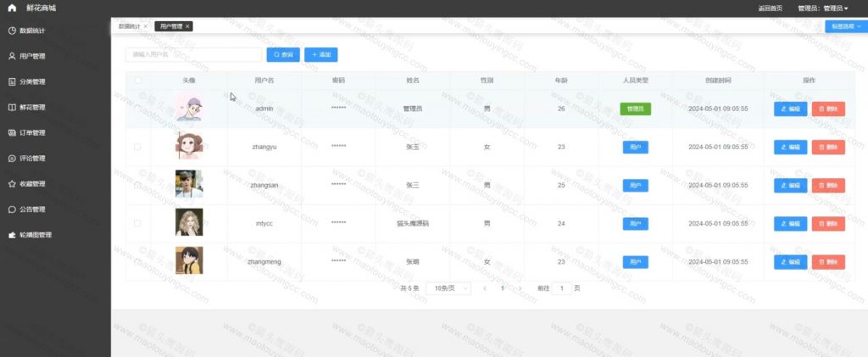
Task: Click the 评论管理 sidebar icon
Action: coord(12,159)
